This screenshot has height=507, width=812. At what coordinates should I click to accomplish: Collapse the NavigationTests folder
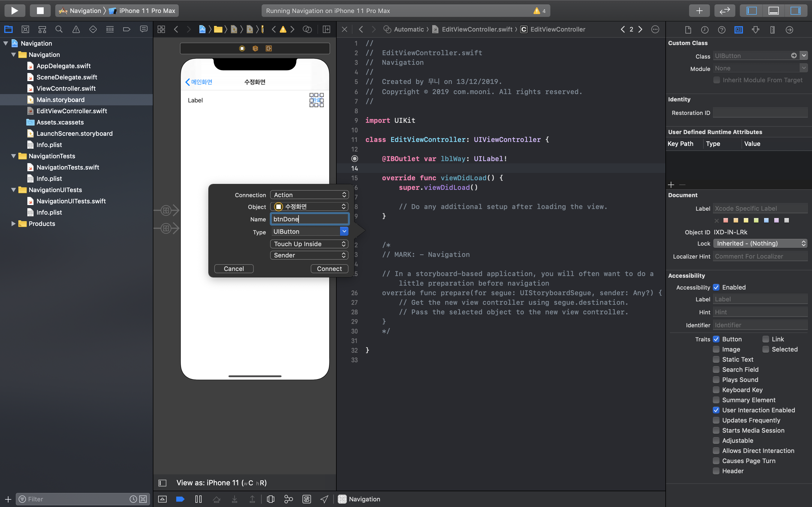tap(14, 156)
